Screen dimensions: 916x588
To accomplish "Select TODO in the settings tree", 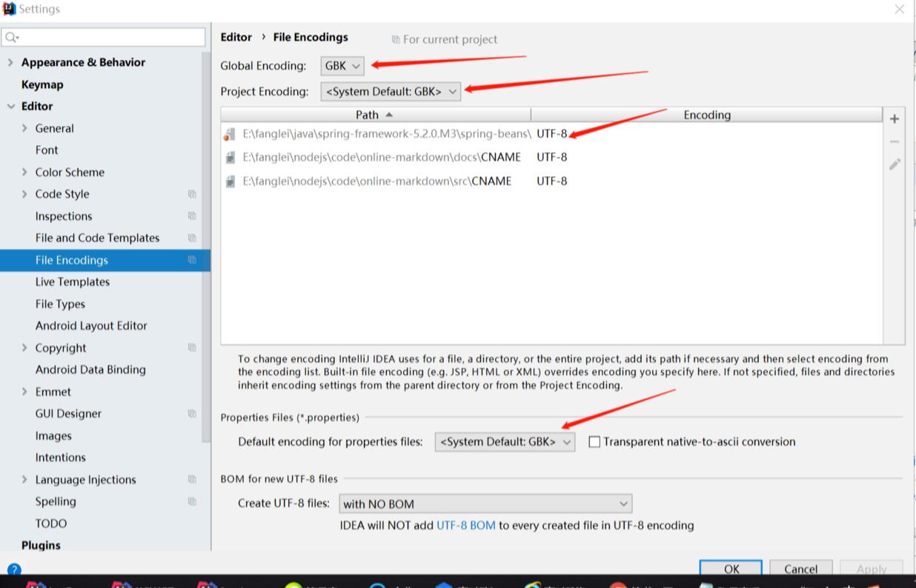I will (x=51, y=524).
